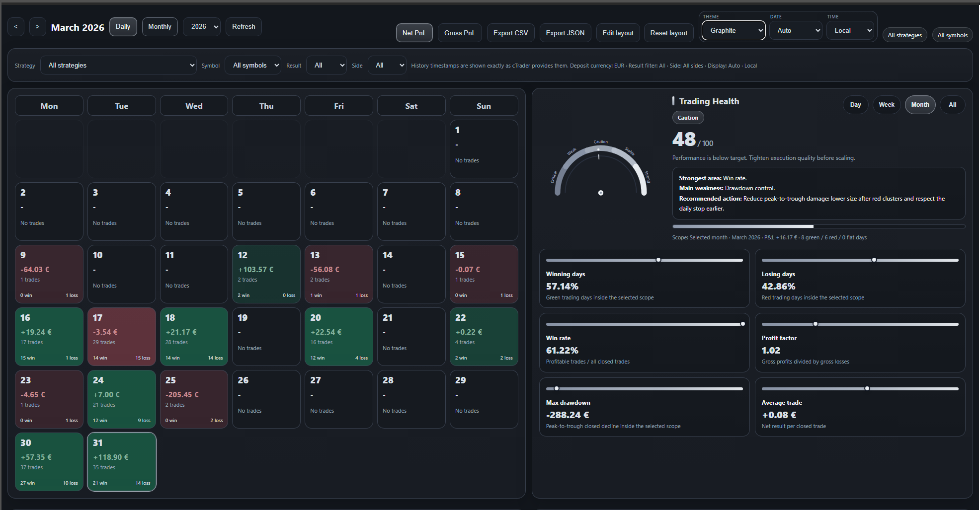Open the 2026 year dropdown

pyautogui.click(x=201, y=26)
